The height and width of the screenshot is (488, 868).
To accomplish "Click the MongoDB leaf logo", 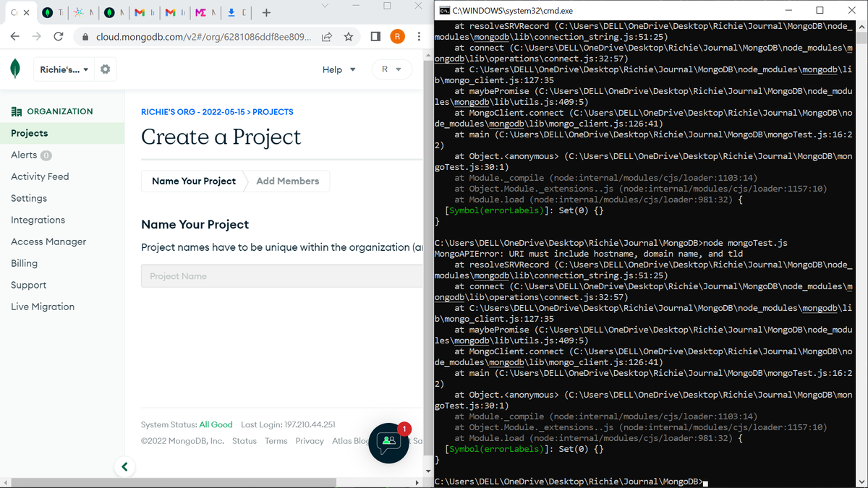I will 15,69.
